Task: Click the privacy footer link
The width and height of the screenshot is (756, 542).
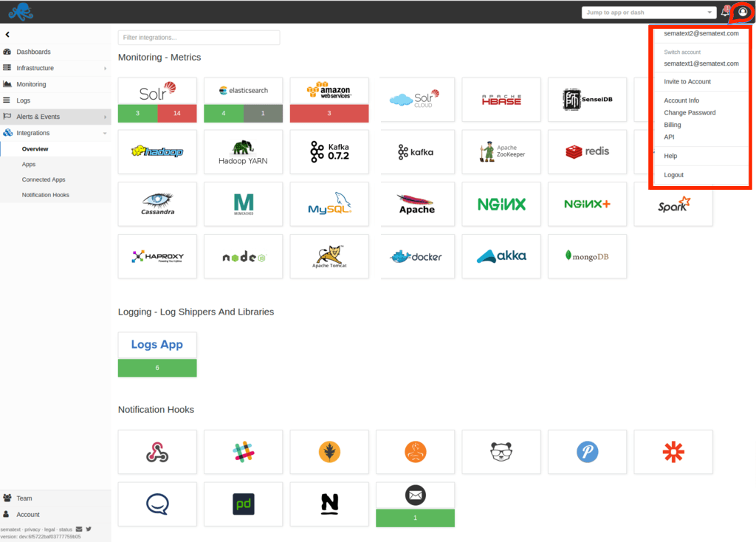Action: click(x=32, y=529)
